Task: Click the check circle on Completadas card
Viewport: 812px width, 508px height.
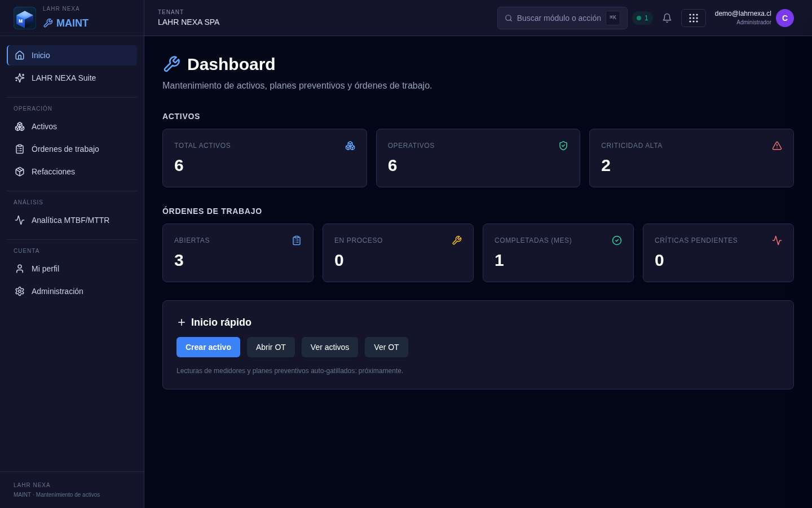Action: coord(617,240)
